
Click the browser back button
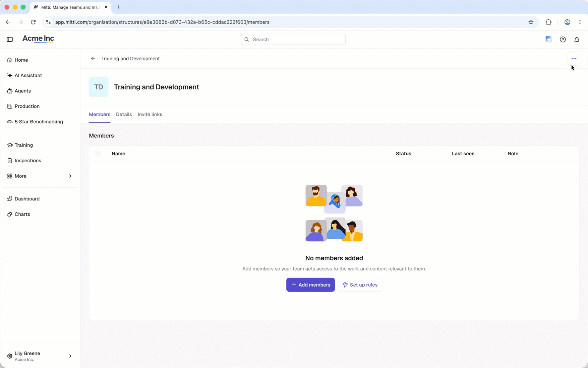[8, 22]
